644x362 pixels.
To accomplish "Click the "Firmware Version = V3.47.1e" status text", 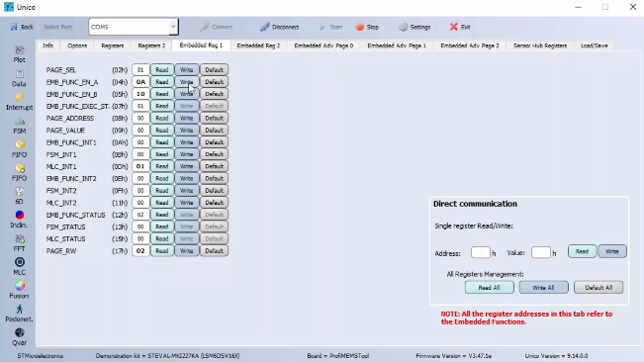I will tap(453, 356).
